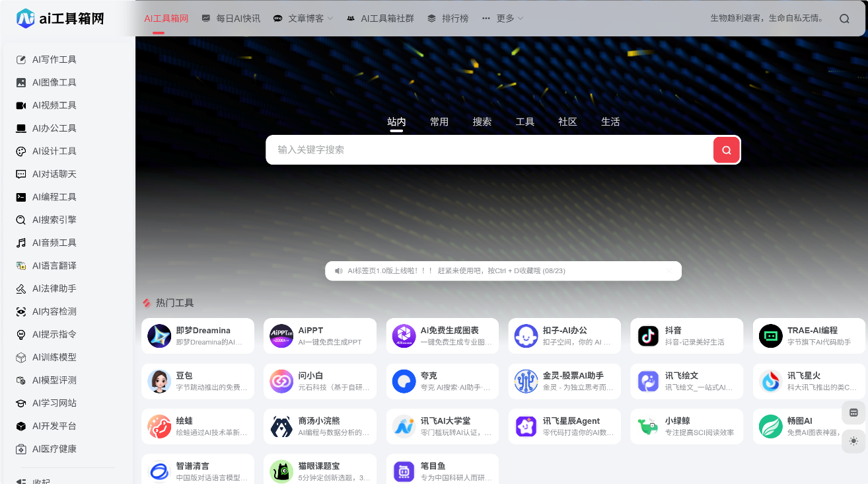Select AI音频工具 music note icon

(20, 243)
